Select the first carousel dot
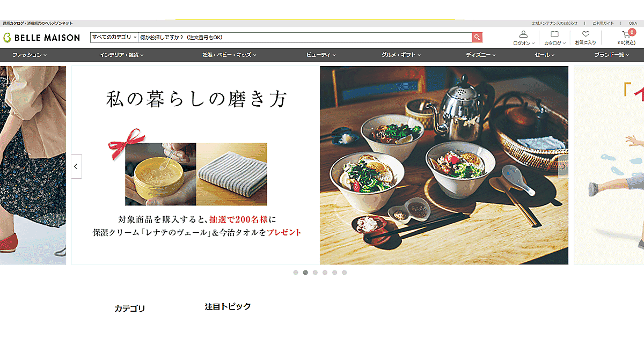644x338 pixels. [296, 273]
